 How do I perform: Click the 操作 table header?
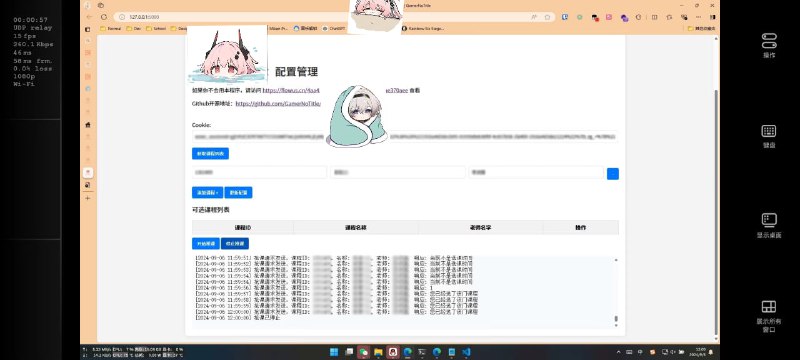pyautogui.click(x=581, y=227)
